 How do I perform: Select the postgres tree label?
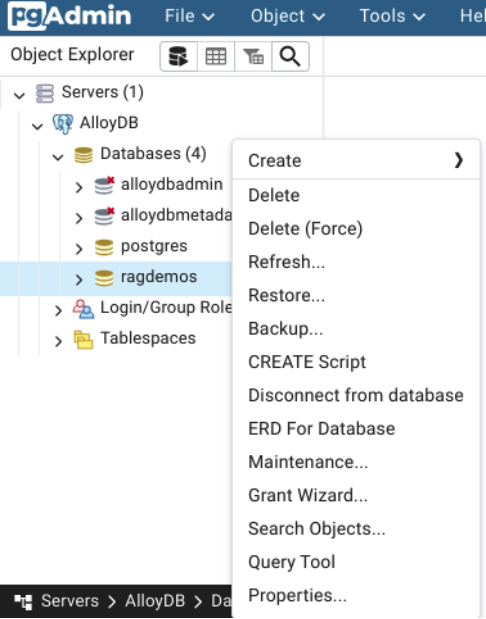(x=154, y=247)
